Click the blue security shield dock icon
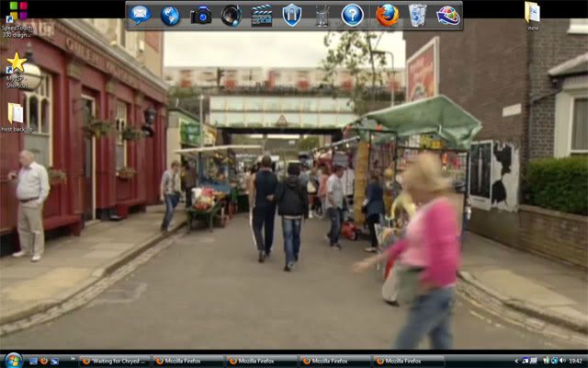588x368 pixels. (292, 15)
